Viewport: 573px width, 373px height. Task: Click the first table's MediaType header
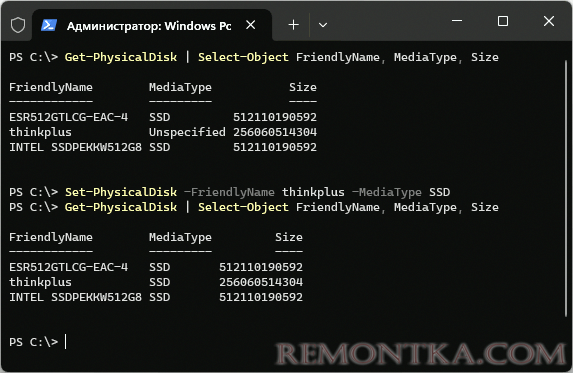(180, 87)
